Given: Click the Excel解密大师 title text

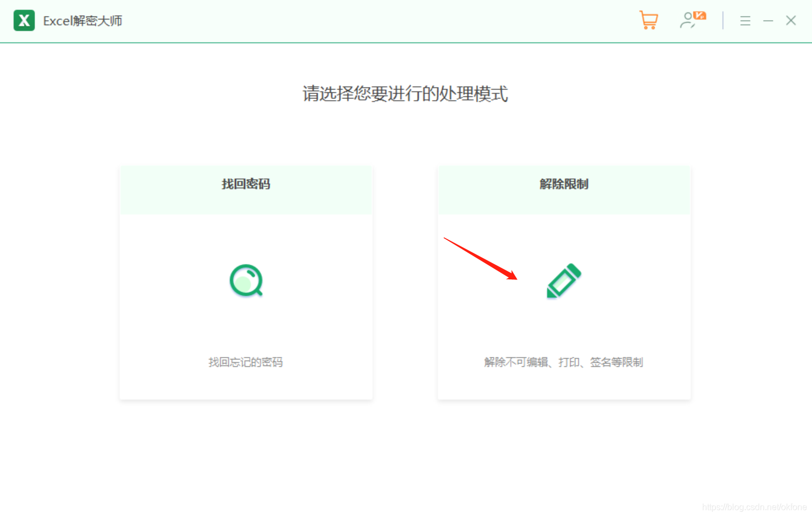Looking at the screenshot, I should click(x=83, y=21).
